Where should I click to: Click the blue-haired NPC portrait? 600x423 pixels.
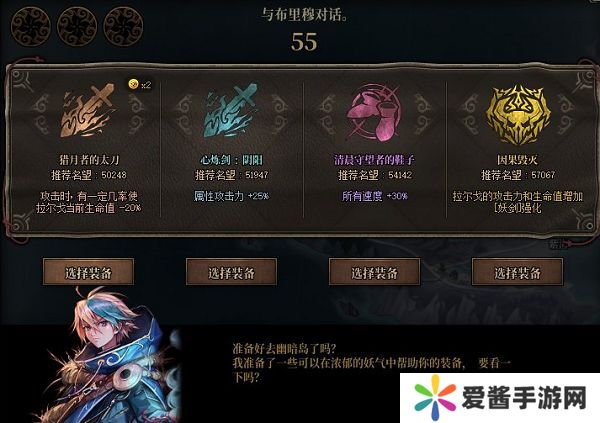coord(111,356)
